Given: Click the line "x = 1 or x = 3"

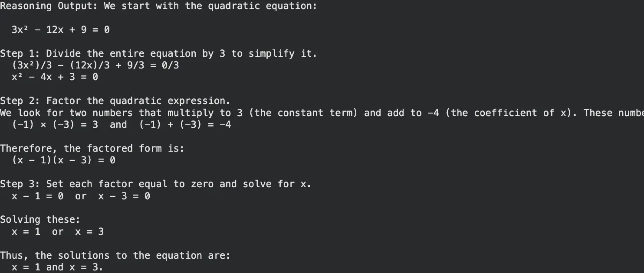Looking at the screenshot, I should pos(58,232).
